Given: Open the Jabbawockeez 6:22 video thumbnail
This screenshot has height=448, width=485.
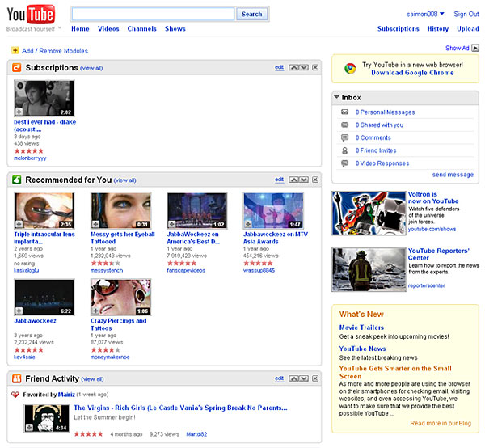Looking at the screenshot, I should (x=44, y=298).
